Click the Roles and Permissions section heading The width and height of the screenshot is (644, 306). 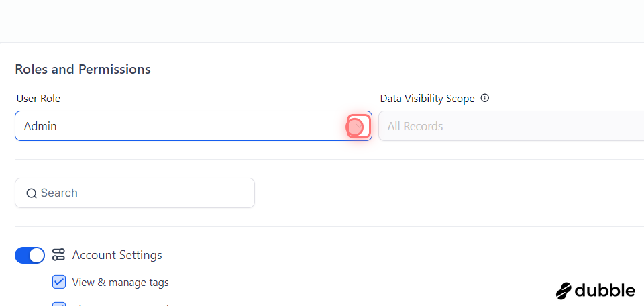tap(83, 69)
